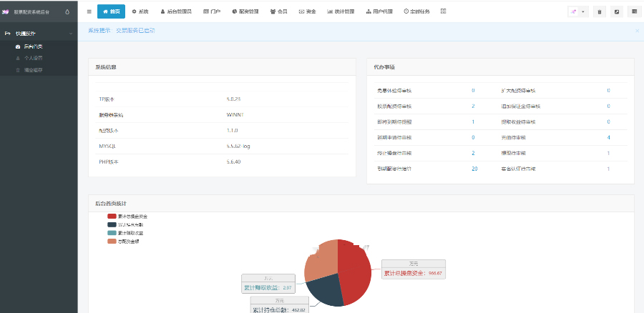This screenshot has height=313, width=644.
Task: Switch to the 会员 top navigation tab
Action: (278, 11)
